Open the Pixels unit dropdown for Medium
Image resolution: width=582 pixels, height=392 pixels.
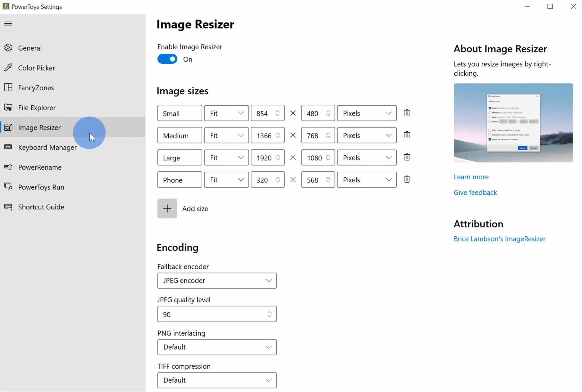pyautogui.click(x=367, y=135)
